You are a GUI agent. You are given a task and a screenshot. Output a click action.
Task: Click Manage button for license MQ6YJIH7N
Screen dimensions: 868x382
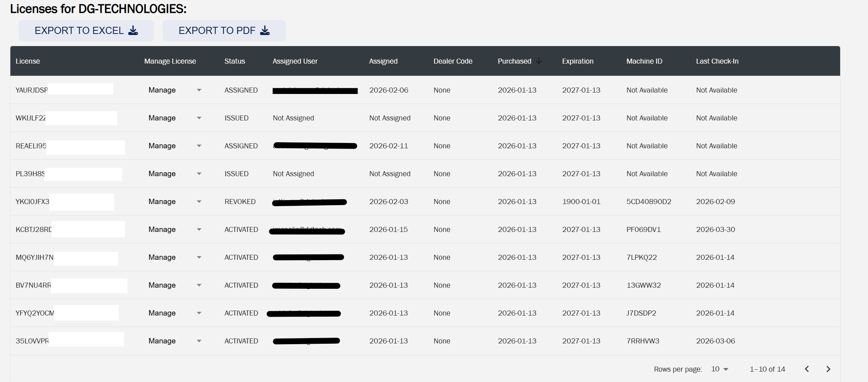pyautogui.click(x=162, y=257)
